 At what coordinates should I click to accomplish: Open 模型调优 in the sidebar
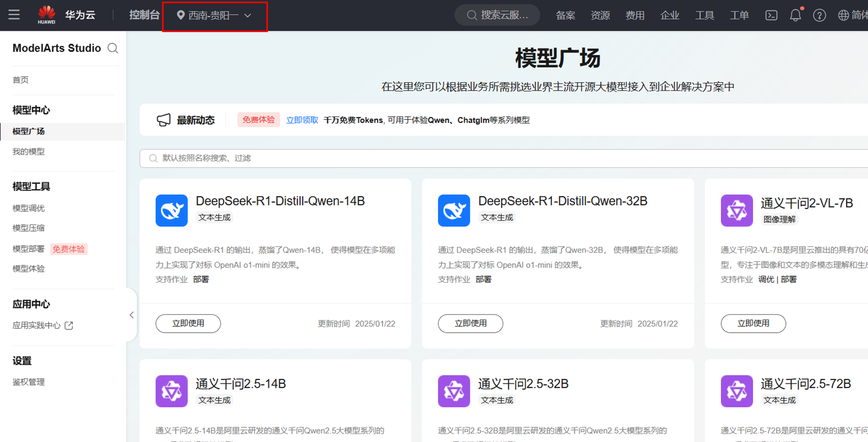click(28, 208)
